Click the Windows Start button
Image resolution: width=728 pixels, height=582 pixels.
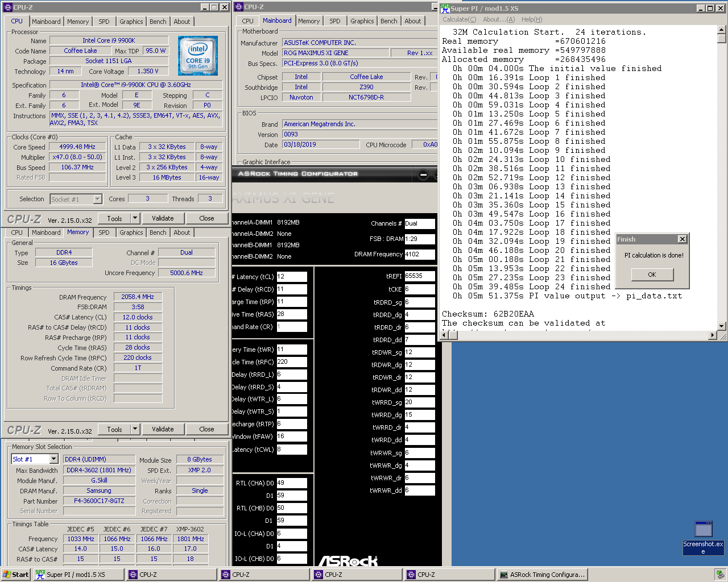[x=15, y=575]
